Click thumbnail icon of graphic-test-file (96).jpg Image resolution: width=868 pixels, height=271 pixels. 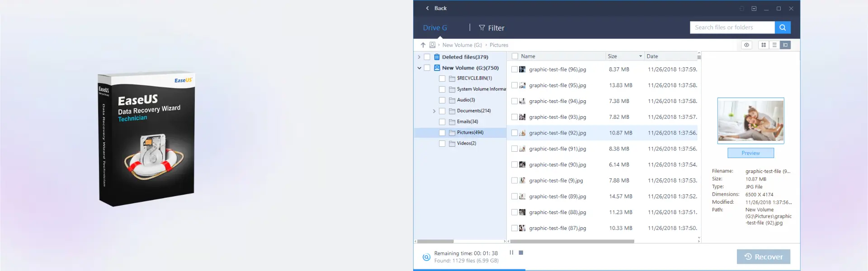coord(522,70)
